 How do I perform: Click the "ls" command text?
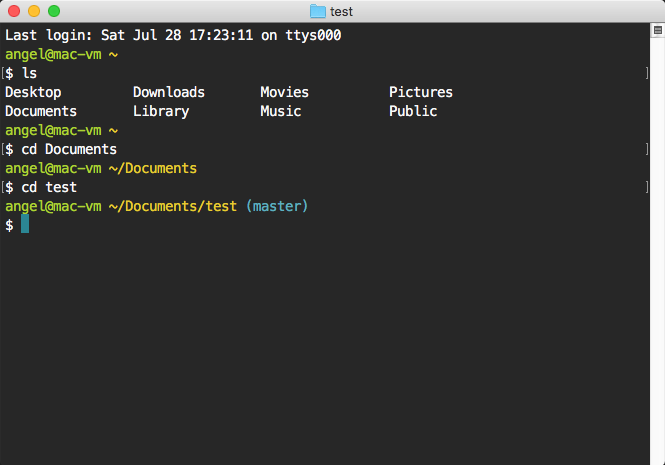29,73
